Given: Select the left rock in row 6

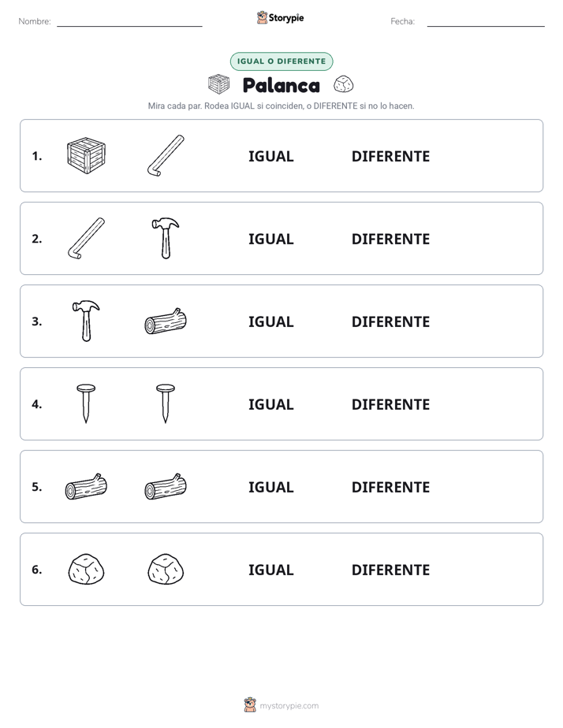Looking at the screenshot, I should (87, 569).
